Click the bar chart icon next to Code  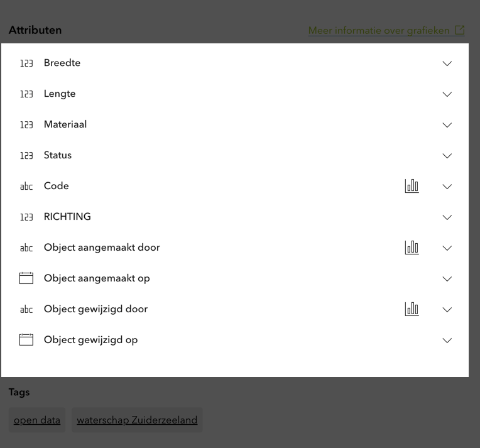412,186
